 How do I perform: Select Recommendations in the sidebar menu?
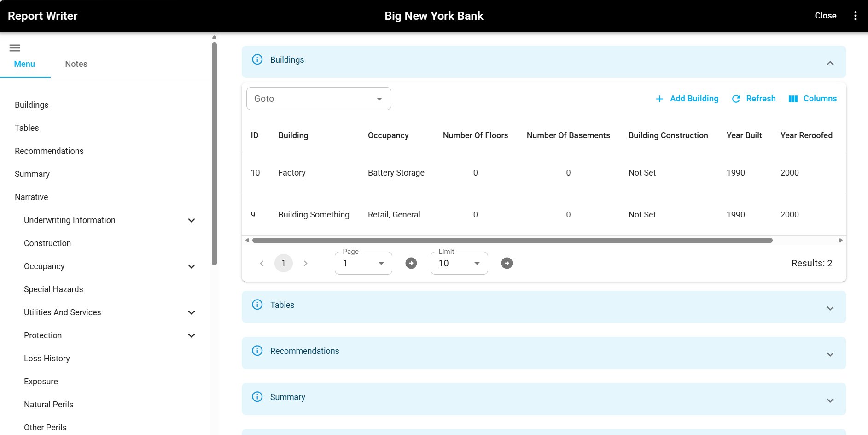[x=49, y=151]
